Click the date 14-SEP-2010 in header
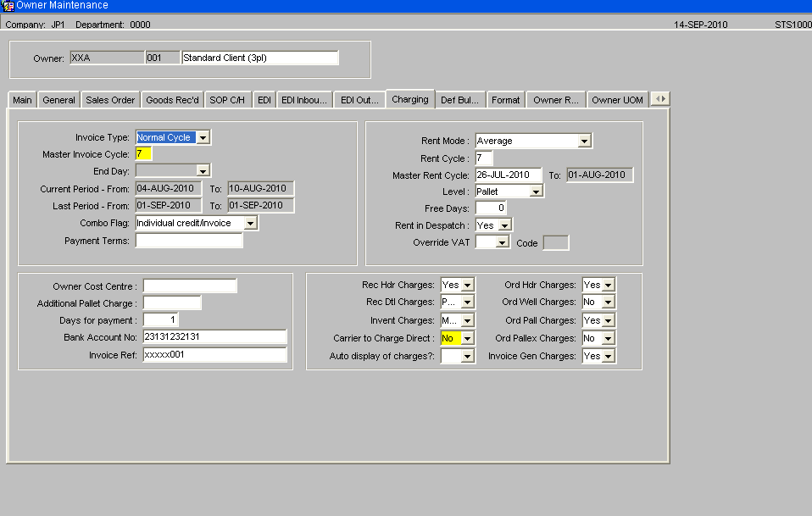 pyautogui.click(x=700, y=25)
